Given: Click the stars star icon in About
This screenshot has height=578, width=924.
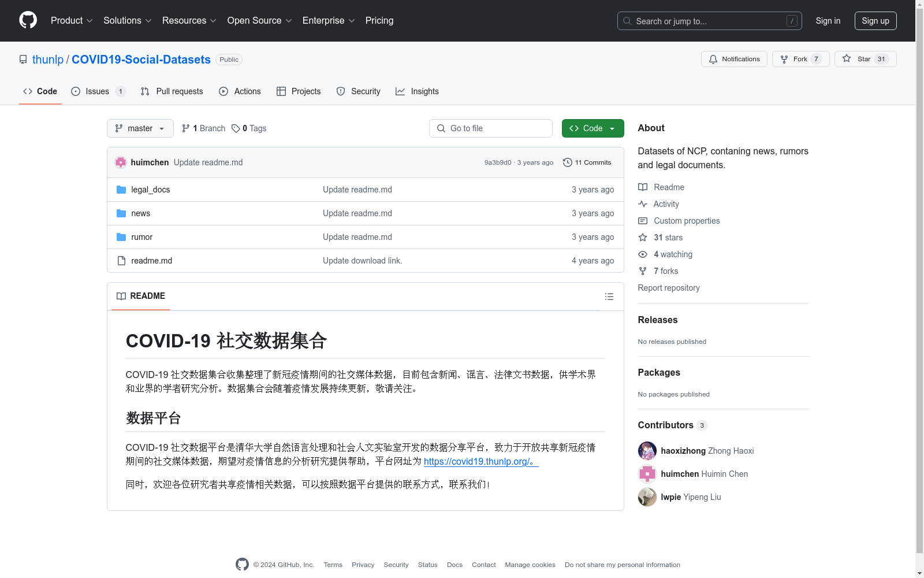Looking at the screenshot, I should pyautogui.click(x=643, y=238).
